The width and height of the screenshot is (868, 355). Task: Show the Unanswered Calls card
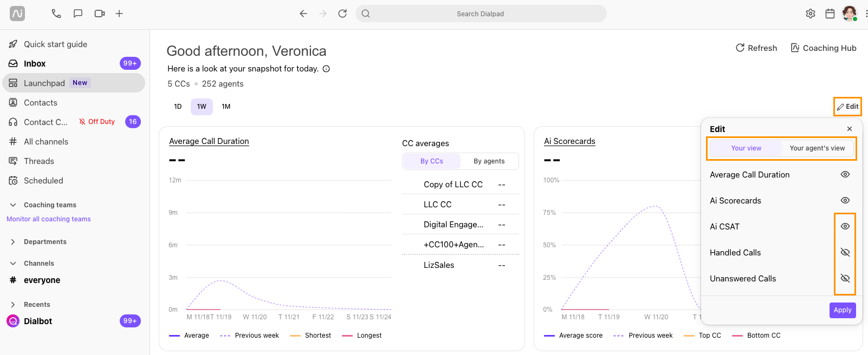point(845,278)
